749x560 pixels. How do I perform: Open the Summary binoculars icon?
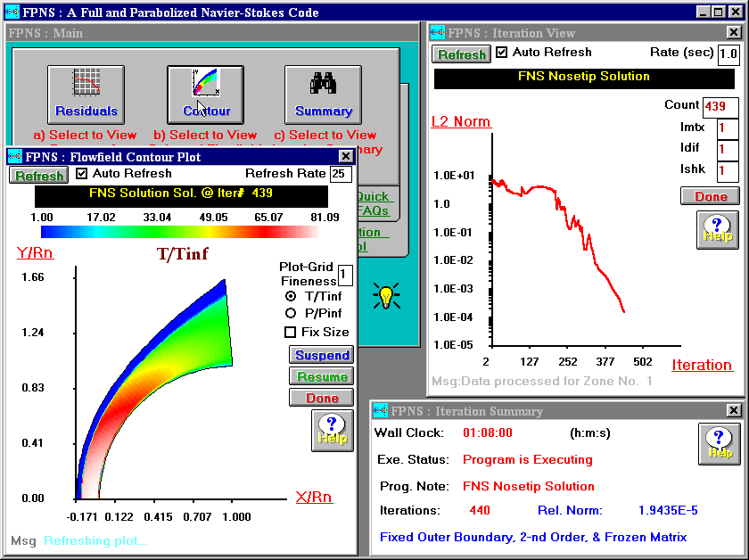tap(323, 95)
